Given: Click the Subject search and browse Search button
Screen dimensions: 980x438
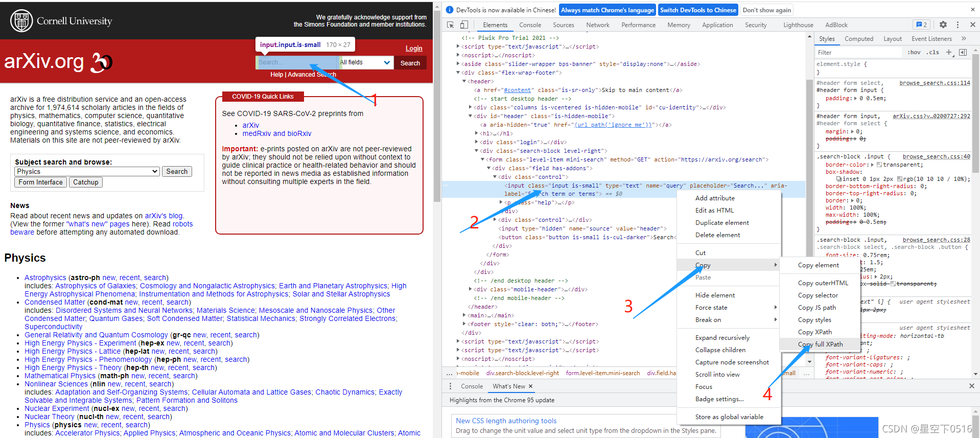Looking at the screenshot, I should pyautogui.click(x=177, y=171).
